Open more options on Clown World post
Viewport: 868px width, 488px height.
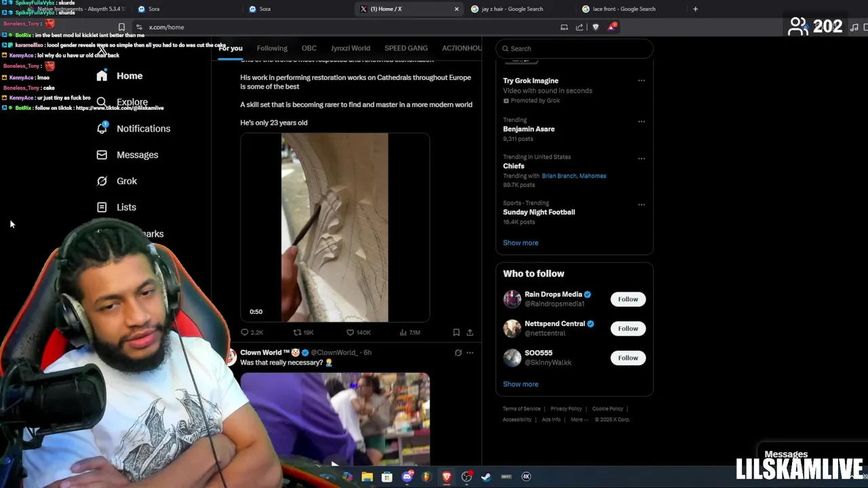coord(470,352)
